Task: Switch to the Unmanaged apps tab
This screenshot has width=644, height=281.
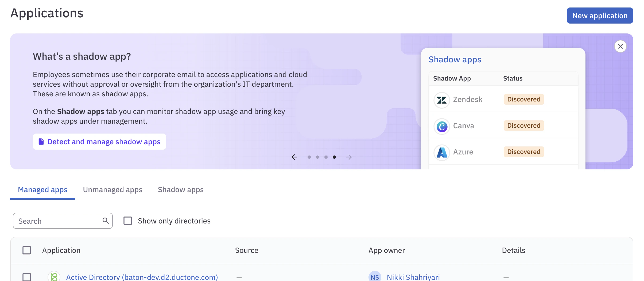Action: 112,189
